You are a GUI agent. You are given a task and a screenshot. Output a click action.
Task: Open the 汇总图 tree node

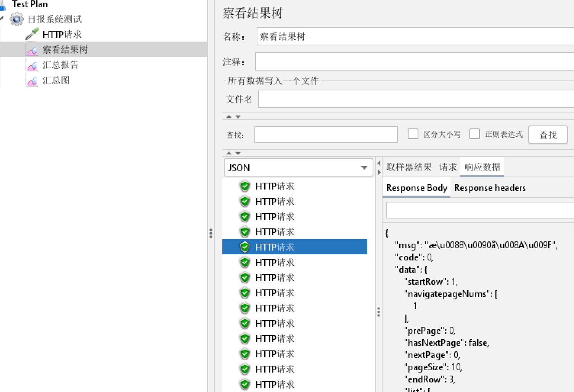click(x=56, y=80)
